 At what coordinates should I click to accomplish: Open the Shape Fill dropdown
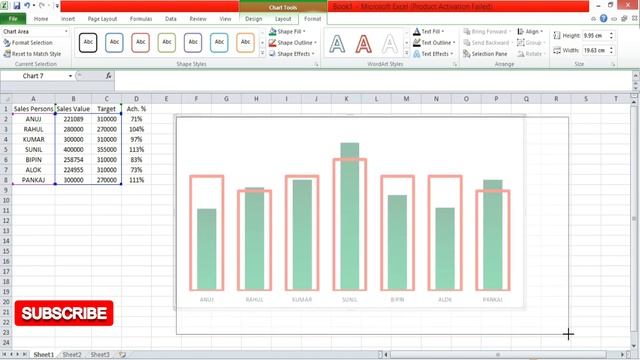[x=287, y=31]
